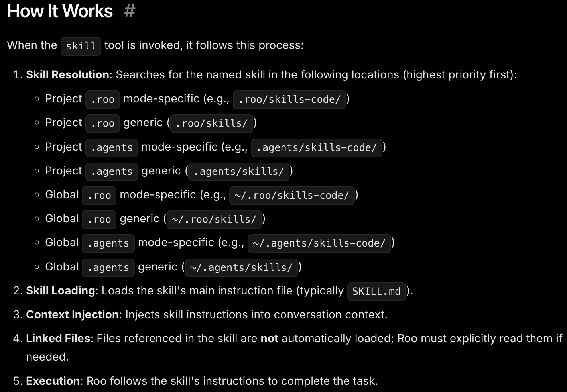This screenshot has height=392, width=567.
Task: Select the .agents/skills/ code path
Action: (238, 172)
